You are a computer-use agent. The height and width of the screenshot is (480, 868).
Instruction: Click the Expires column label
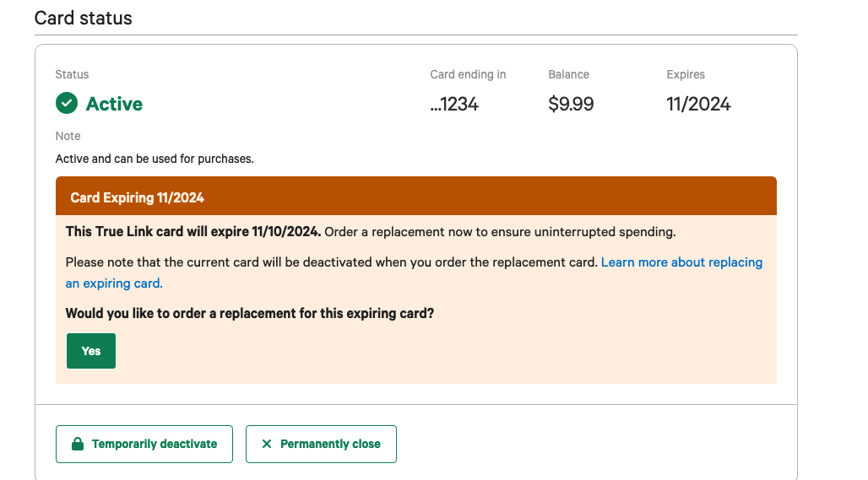686,74
